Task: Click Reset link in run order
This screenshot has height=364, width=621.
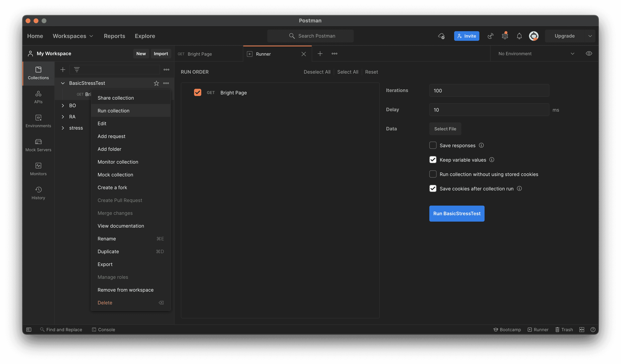Action: 371,72
